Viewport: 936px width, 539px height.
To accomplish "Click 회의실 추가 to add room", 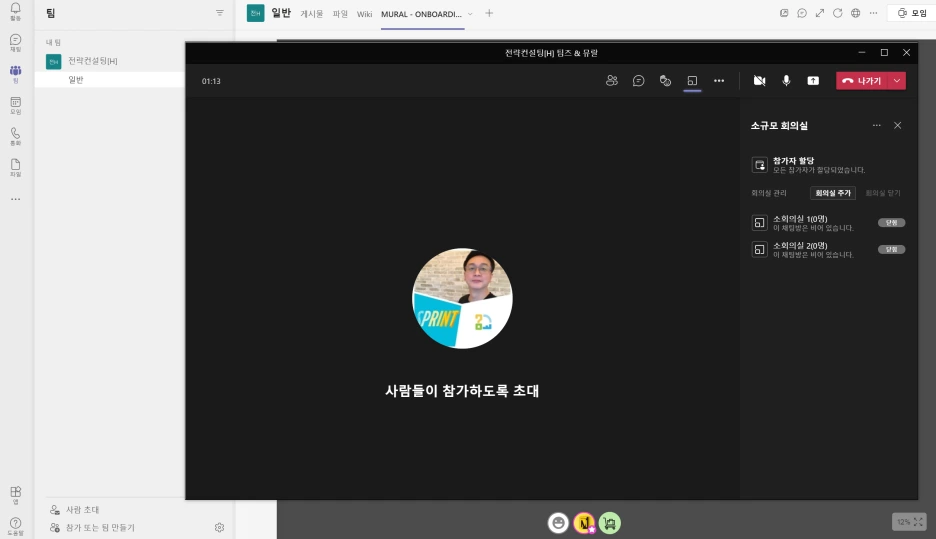I will tap(833, 193).
